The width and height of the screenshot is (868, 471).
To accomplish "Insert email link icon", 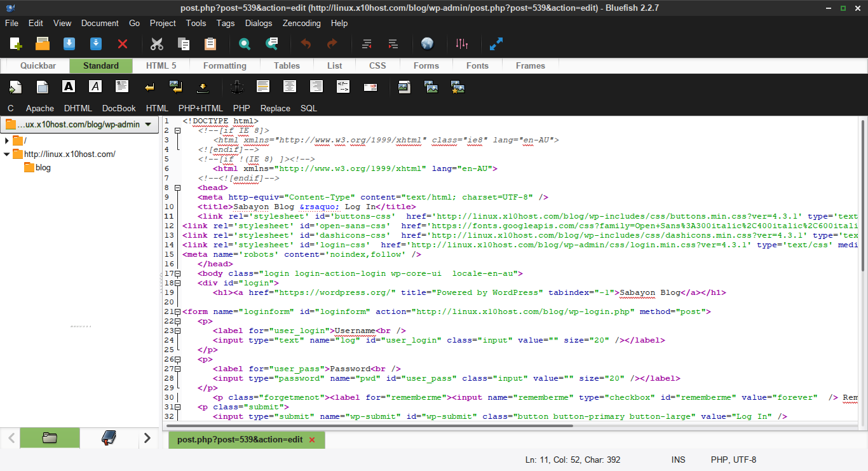I will coord(370,87).
